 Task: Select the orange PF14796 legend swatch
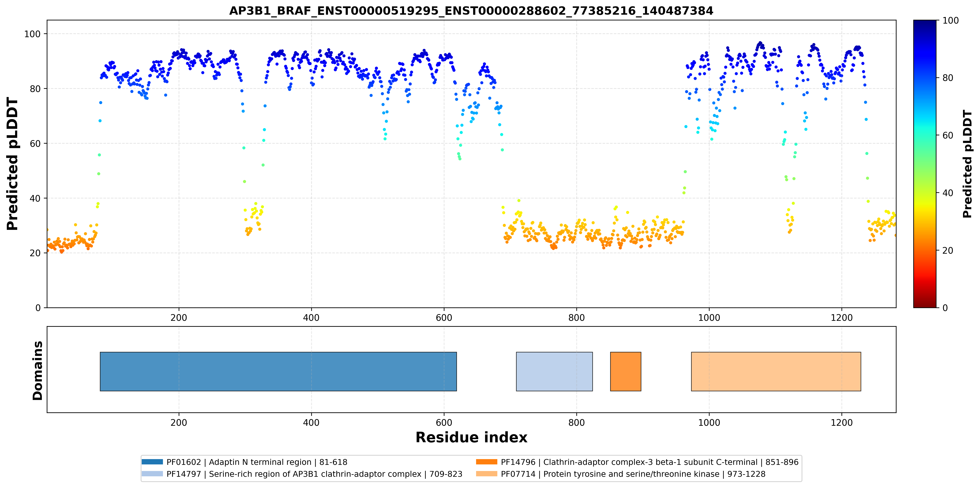coord(486,462)
